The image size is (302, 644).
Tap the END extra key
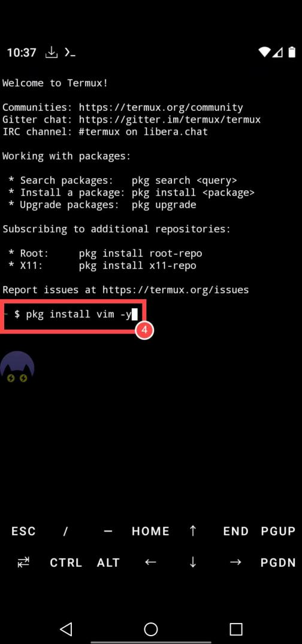coord(235,531)
